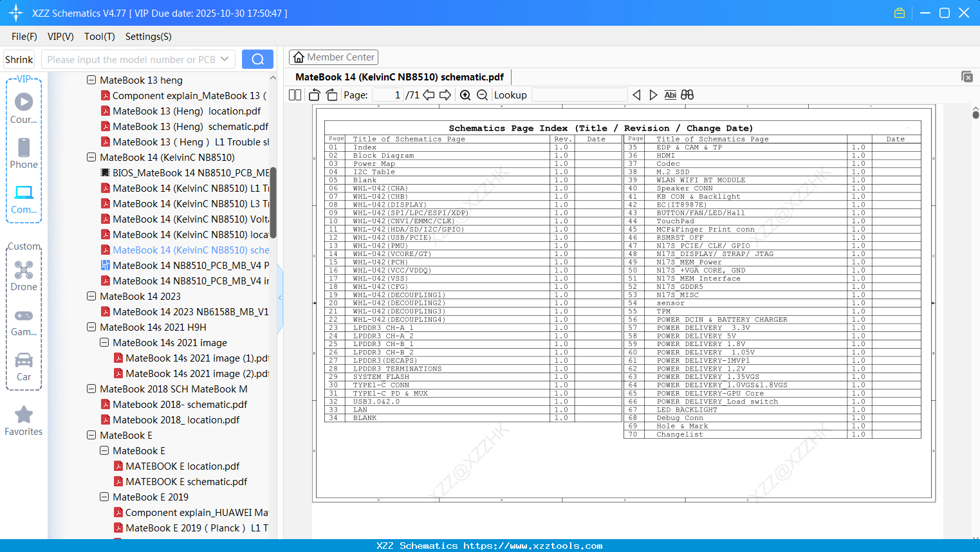This screenshot has height=552, width=980.
Task: Collapse the MateBook E 2019 subfolder
Action: click(105, 497)
